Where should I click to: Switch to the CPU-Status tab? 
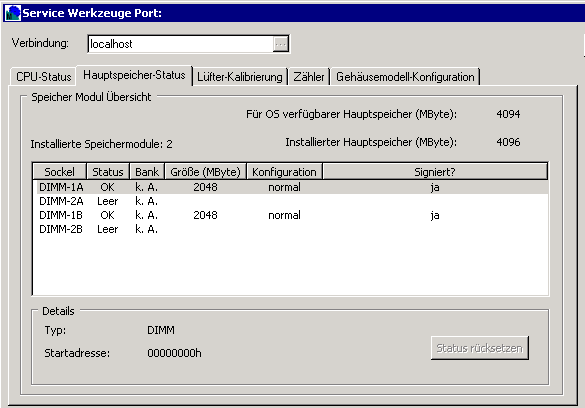pyautogui.click(x=44, y=77)
